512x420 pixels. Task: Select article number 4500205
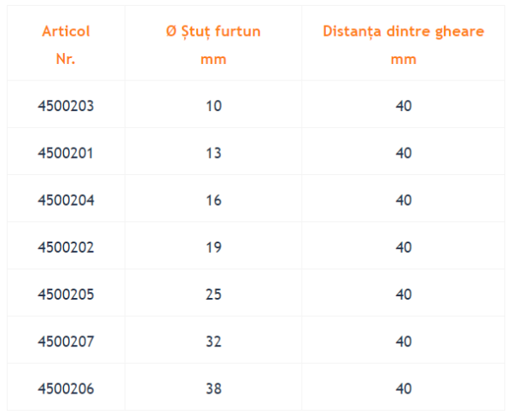pos(66,295)
